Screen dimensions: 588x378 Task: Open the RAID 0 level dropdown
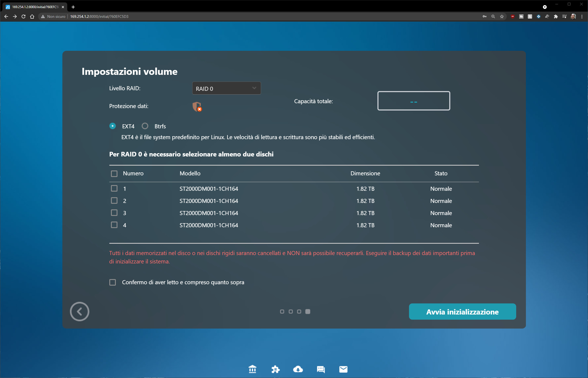pos(226,88)
